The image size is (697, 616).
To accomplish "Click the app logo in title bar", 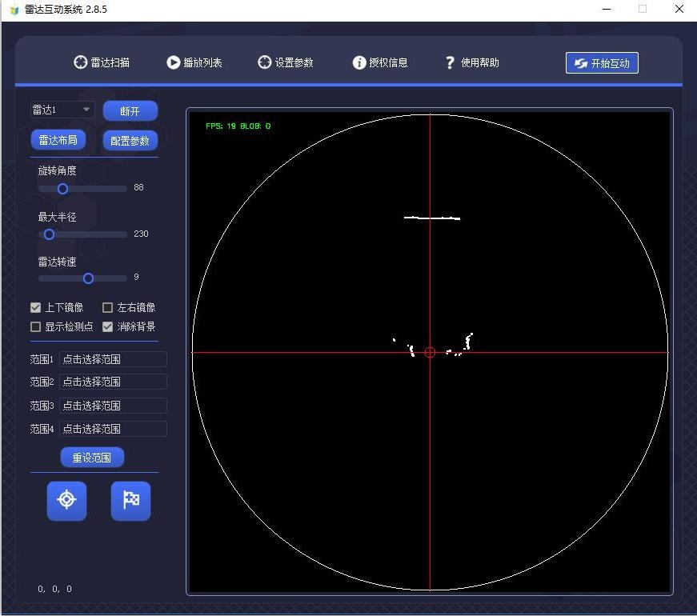I will click(14, 10).
